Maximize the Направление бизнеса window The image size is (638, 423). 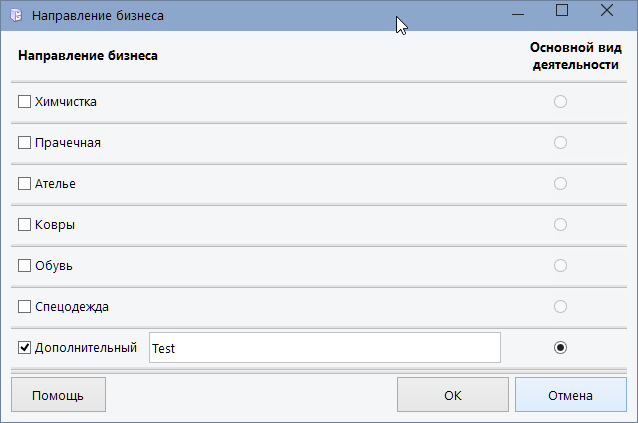561,12
